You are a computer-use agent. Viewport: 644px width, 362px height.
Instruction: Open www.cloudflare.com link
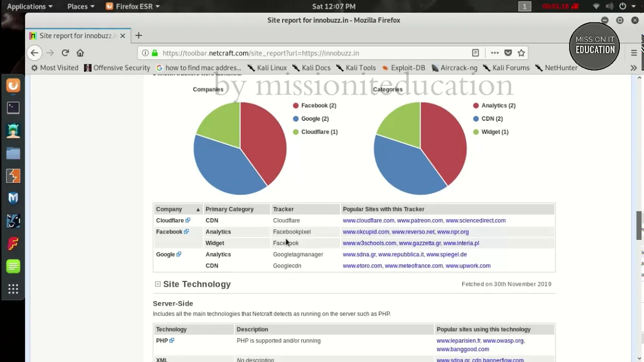click(x=368, y=220)
